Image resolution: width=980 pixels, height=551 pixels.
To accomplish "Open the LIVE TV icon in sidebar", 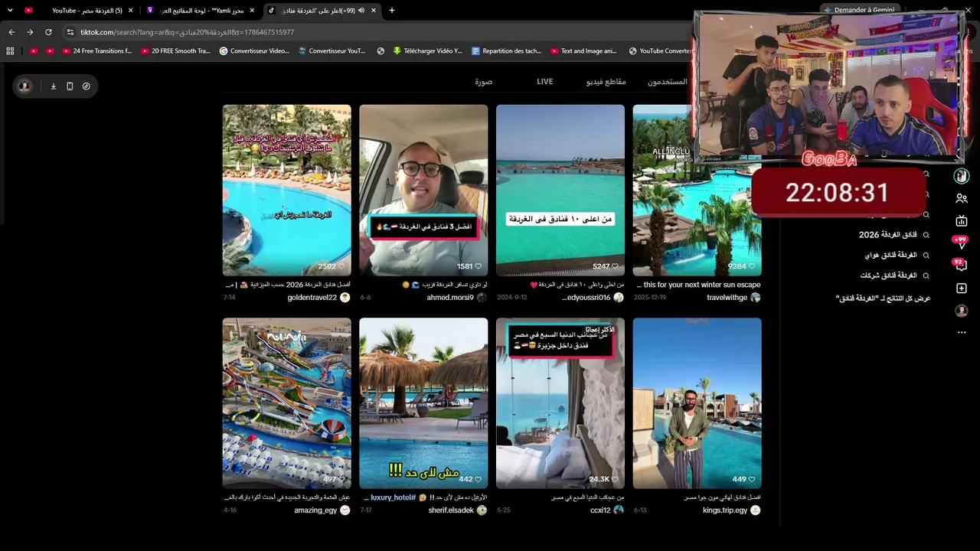I will [962, 221].
